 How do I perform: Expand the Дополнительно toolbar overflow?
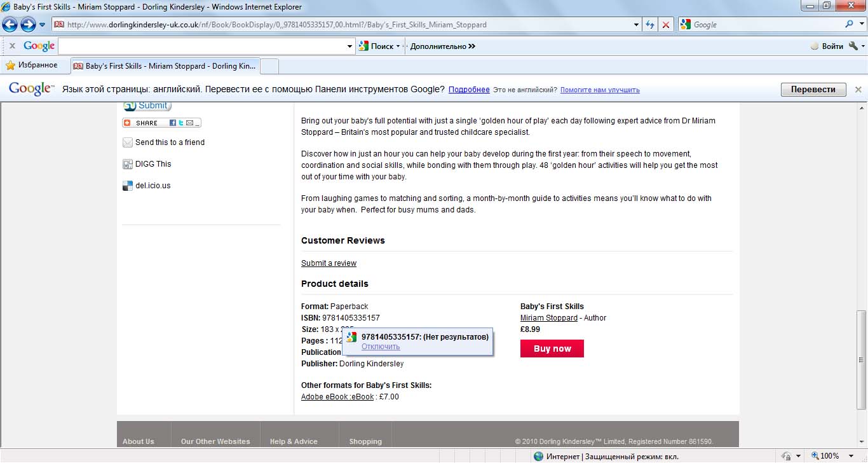pyautogui.click(x=443, y=46)
